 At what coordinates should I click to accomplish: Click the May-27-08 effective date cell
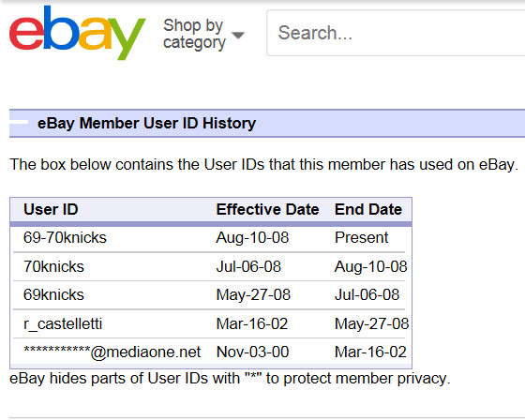(x=253, y=295)
